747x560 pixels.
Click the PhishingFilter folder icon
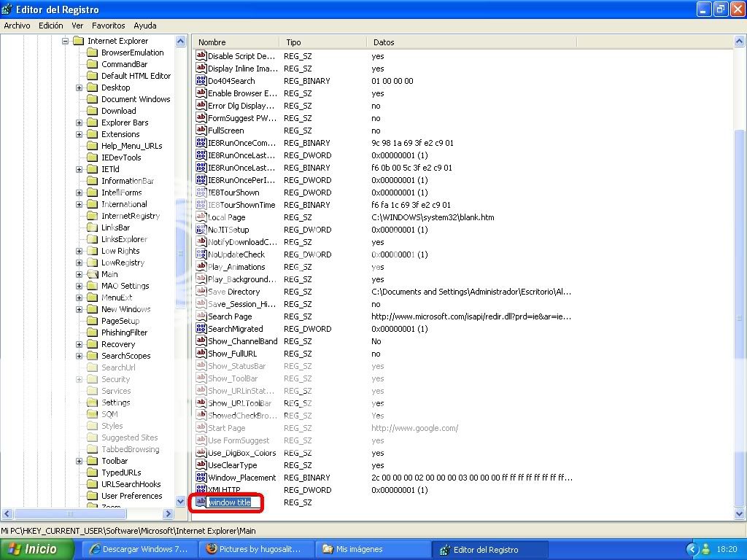(93, 332)
